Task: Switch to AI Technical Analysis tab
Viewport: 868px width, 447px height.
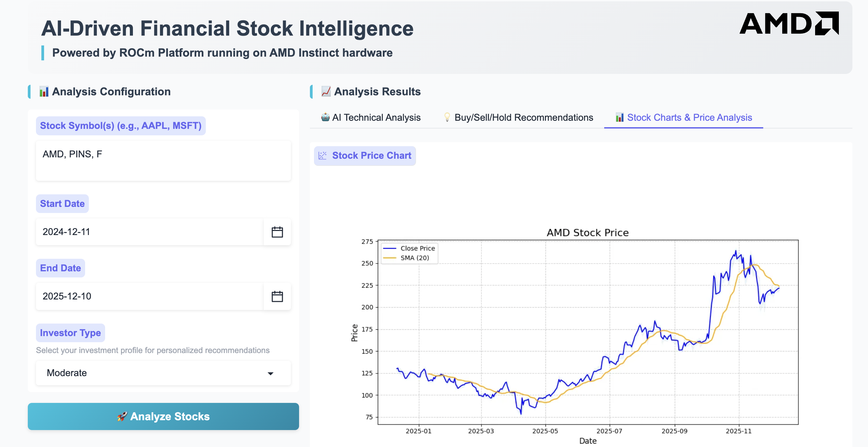Action: (376, 117)
